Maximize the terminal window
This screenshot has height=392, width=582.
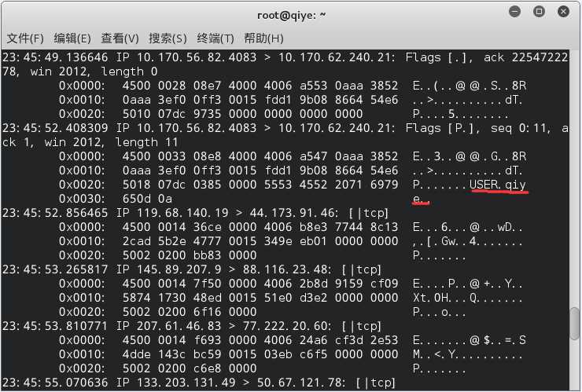539,12
